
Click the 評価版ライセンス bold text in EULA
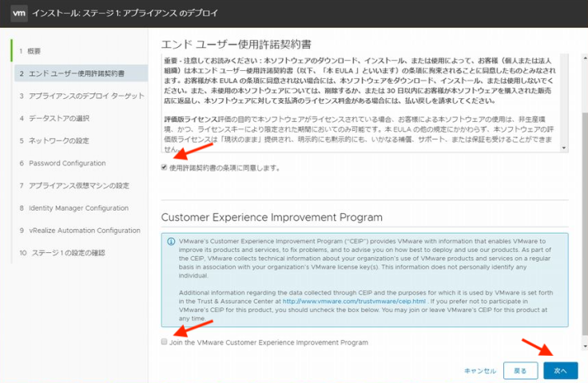pos(191,120)
